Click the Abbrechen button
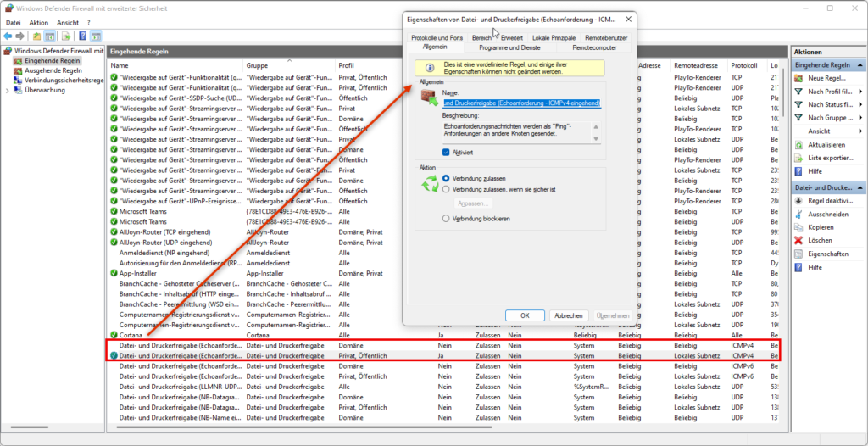 [x=569, y=315]
